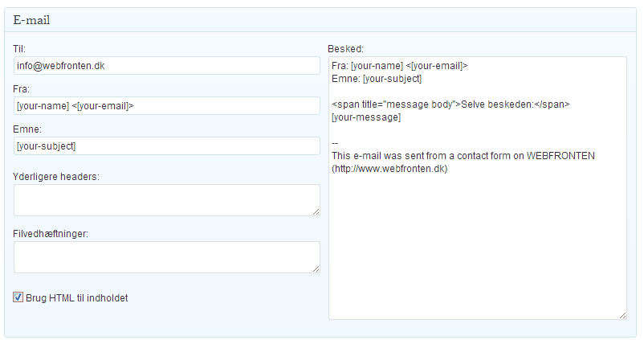Click the Besked textarea resize grip icon
Image resolution: width=644 pixels, height=340 pixels.
pyautogui.click(x=622, y=316)
